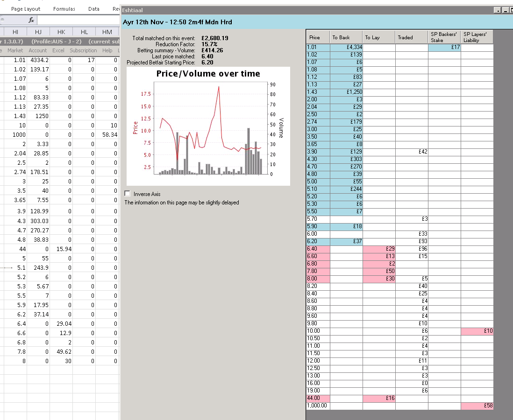Image resolution: width=513 pixels, height=420 pixels.
Task: Select Excel cell containing 29.04
Action: [x=61, y=323]
